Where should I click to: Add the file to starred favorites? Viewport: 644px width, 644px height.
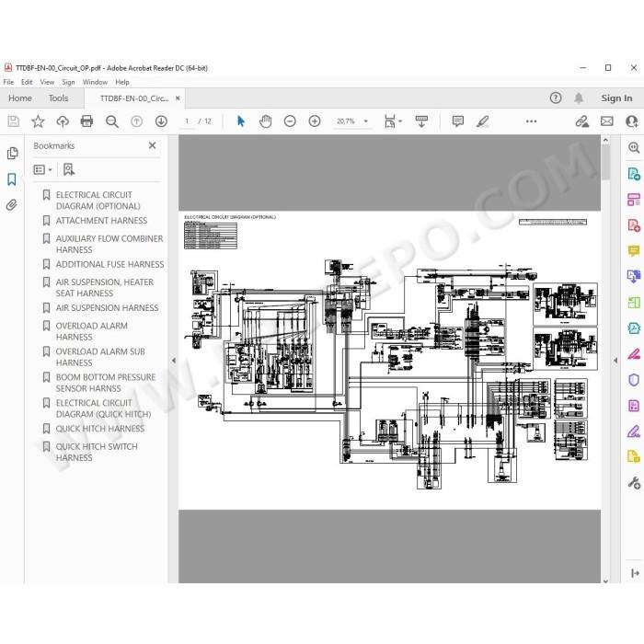(x=38, y=121)
